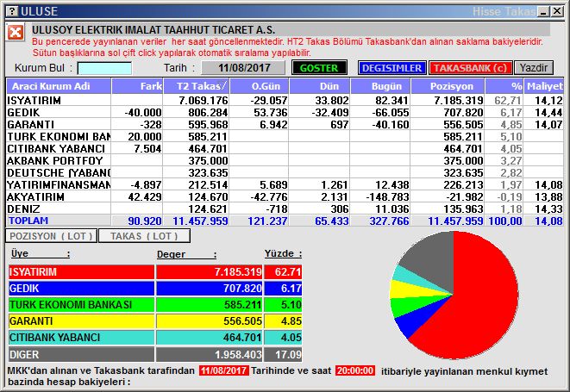
Task: Click the Pozisyon value -21.982
Action: (x=463, y=197)
